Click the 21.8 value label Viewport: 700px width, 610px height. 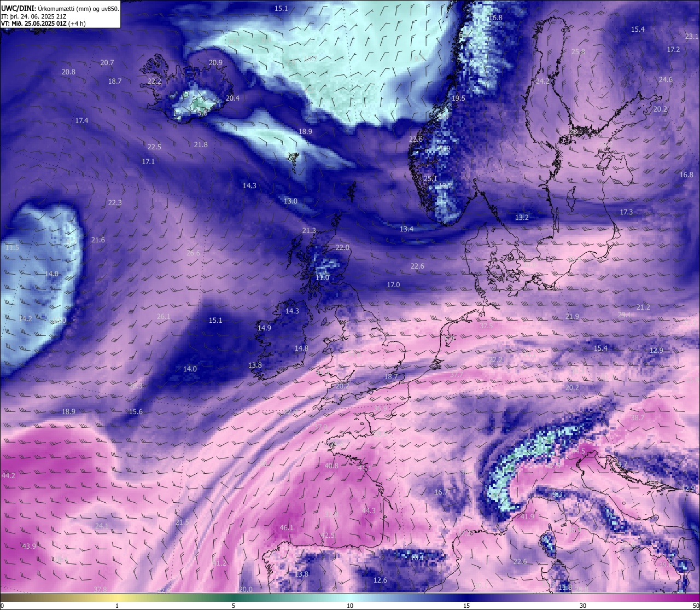coord(201,145)
